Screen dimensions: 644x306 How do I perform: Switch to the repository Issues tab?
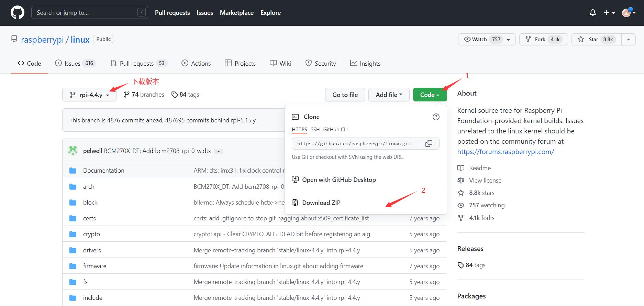(75, 63)
